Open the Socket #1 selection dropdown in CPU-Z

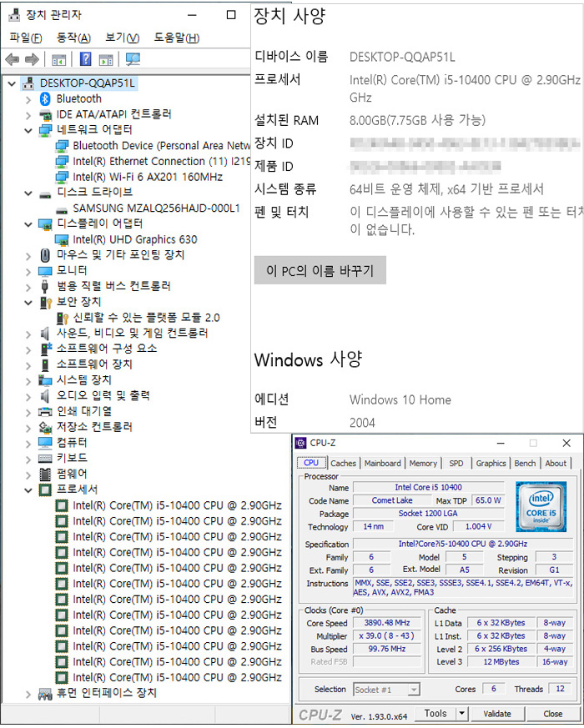point(414,690)
